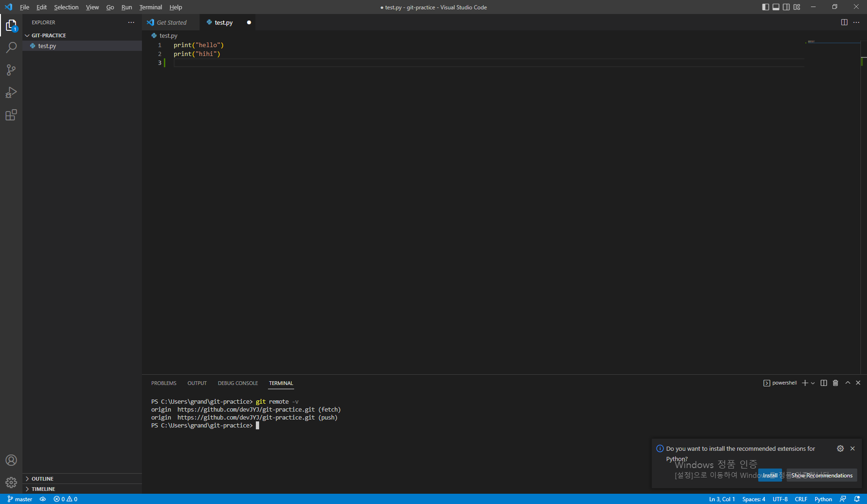
Task: Select the powershell terminal label
Action: click(x=780, y=383)
